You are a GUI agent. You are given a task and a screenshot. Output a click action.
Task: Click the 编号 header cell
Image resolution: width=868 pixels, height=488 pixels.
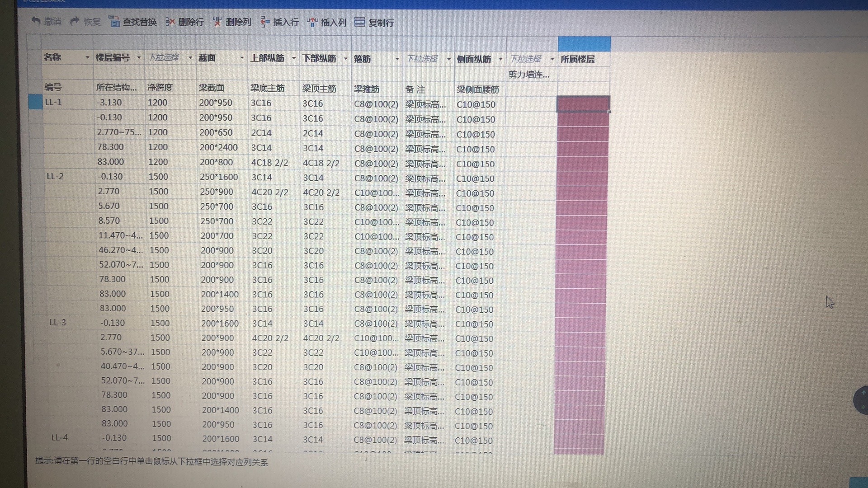(x=68, y=87)
